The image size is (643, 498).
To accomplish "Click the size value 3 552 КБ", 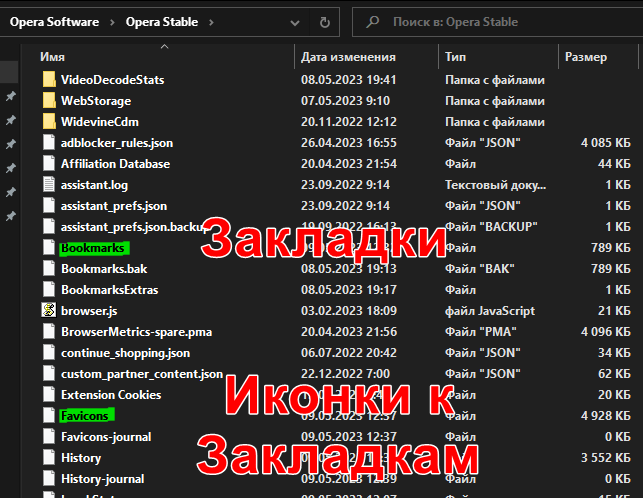I will [x=606, y=457].
